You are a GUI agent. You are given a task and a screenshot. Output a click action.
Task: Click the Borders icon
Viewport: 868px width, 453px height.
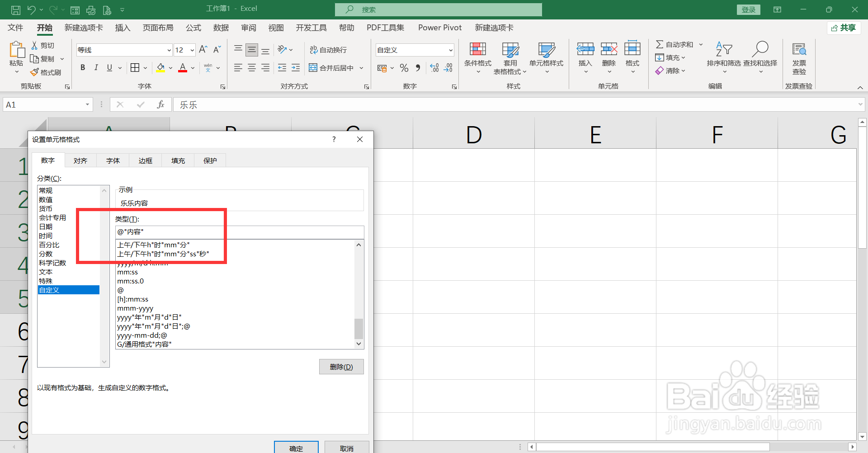tap(135, 68)
